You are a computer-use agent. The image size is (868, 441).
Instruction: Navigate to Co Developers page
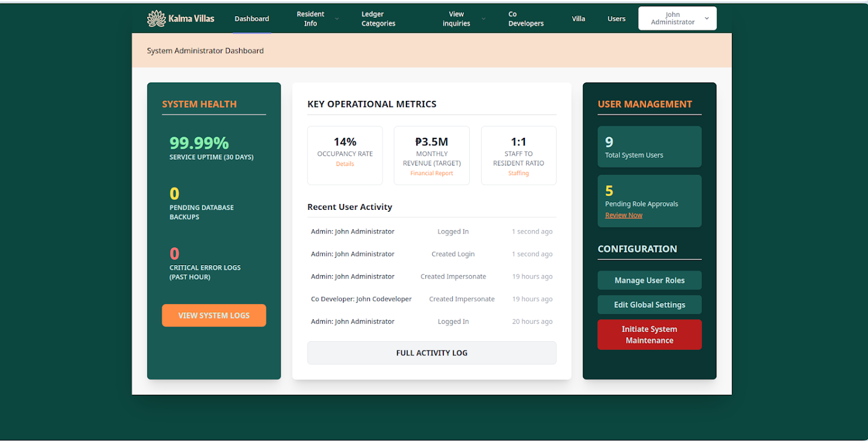[526, 19]
